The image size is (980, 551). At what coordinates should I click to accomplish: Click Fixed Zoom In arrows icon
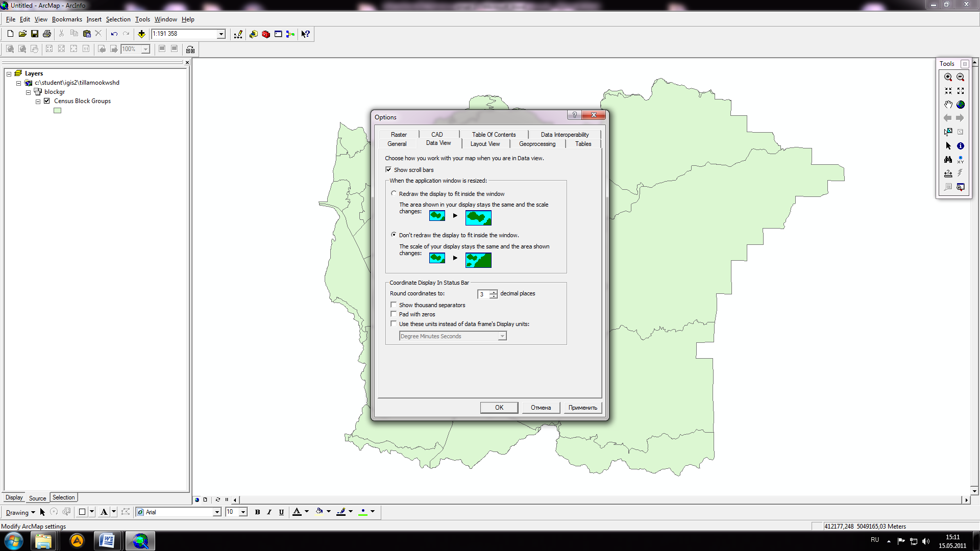click(x=948, y=91)
